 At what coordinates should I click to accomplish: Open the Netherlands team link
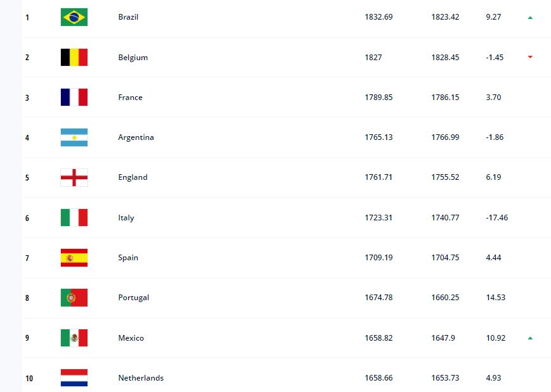pos(141,378)
